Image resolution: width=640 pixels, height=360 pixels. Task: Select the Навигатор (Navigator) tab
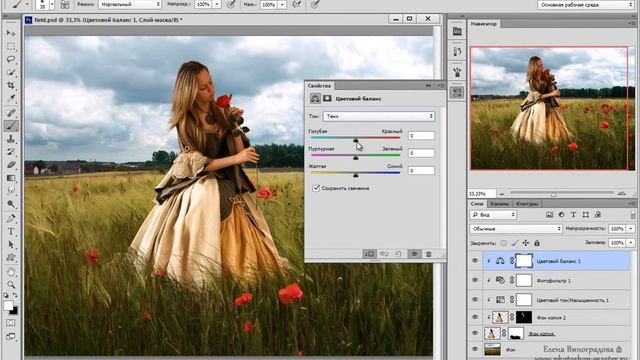coord(484,24)
